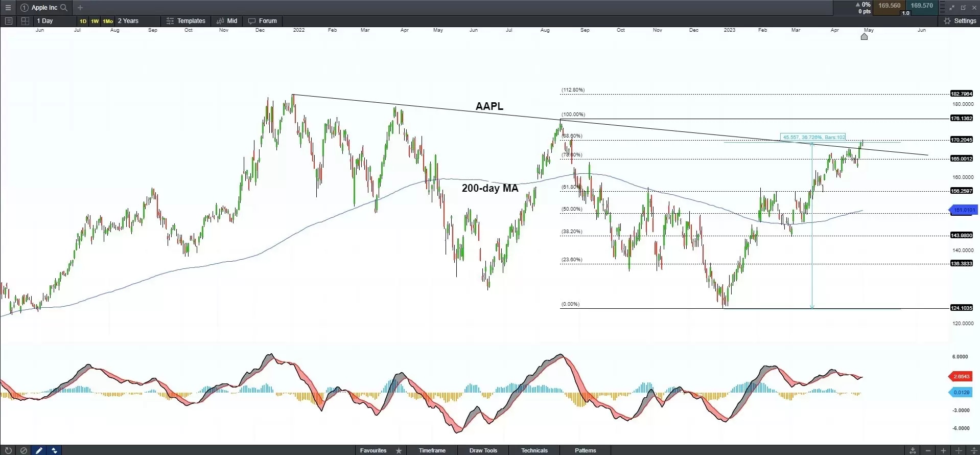Open the 2 Years range dropdown
The height and width of the screenshot is (455, 980).
pyautogui.click(x=137, y=21)
